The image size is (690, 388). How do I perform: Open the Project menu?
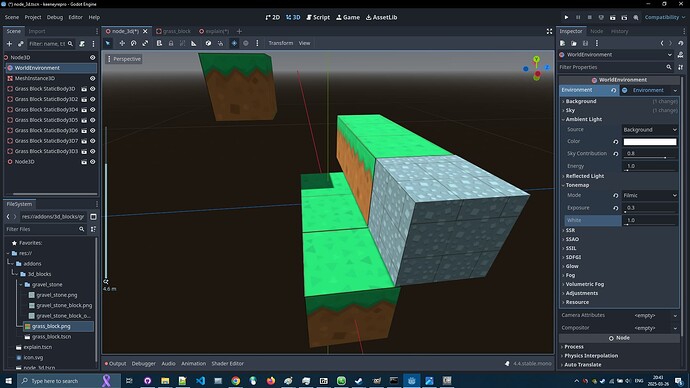[x=33, y=17]
